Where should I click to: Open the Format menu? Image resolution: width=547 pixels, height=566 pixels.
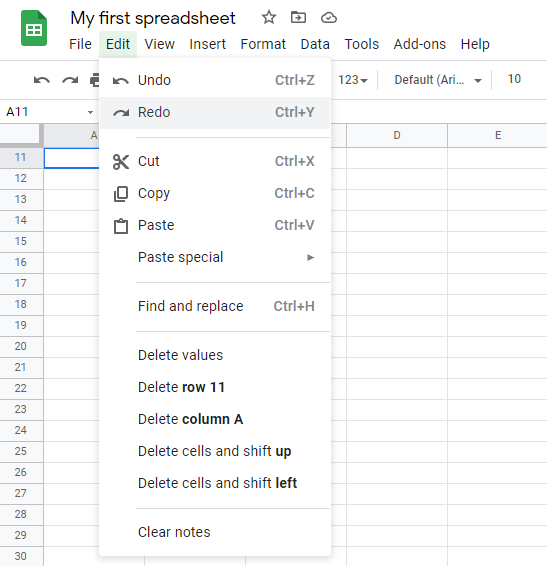(263, 44)
